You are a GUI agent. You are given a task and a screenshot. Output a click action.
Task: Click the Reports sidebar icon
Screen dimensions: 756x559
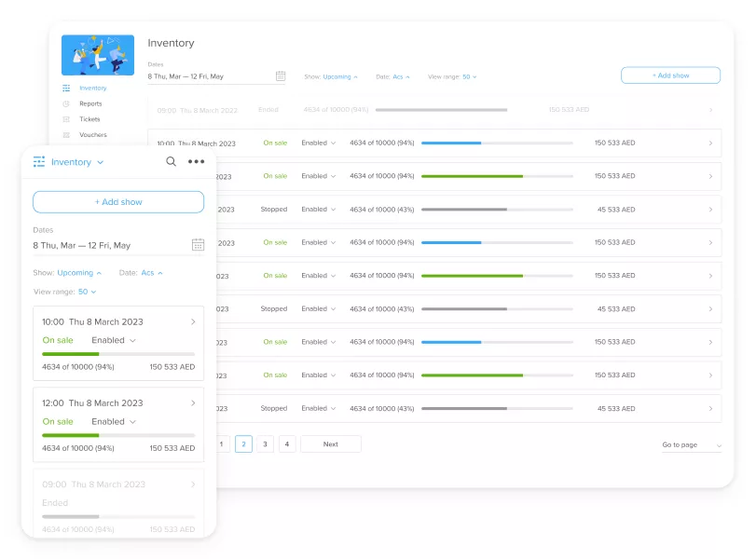tap(66, 103)
